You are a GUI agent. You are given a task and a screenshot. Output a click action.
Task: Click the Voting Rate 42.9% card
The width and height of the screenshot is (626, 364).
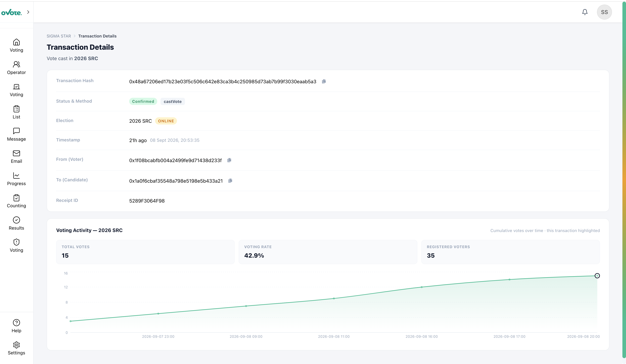point(328,252)
